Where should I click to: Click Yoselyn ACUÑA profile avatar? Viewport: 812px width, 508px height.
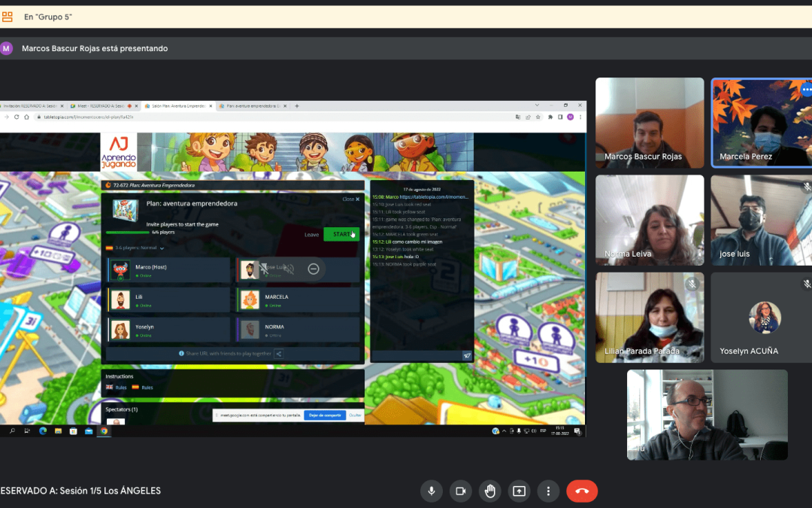765,318
